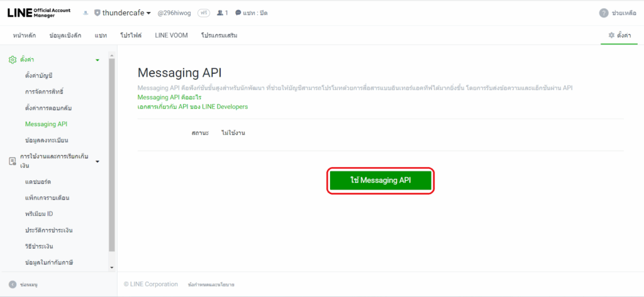This screenshot has height=297, width=644.
Task: Collapse sidebar using ซ่อนเมนู arrow icon
Action: point(12,284)
